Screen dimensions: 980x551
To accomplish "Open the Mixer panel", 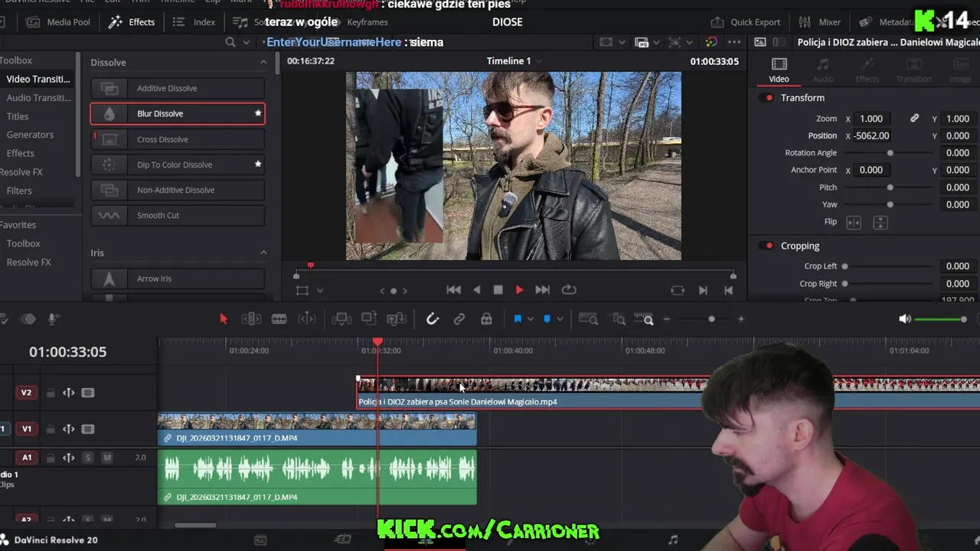I will [x=820, y=22].
